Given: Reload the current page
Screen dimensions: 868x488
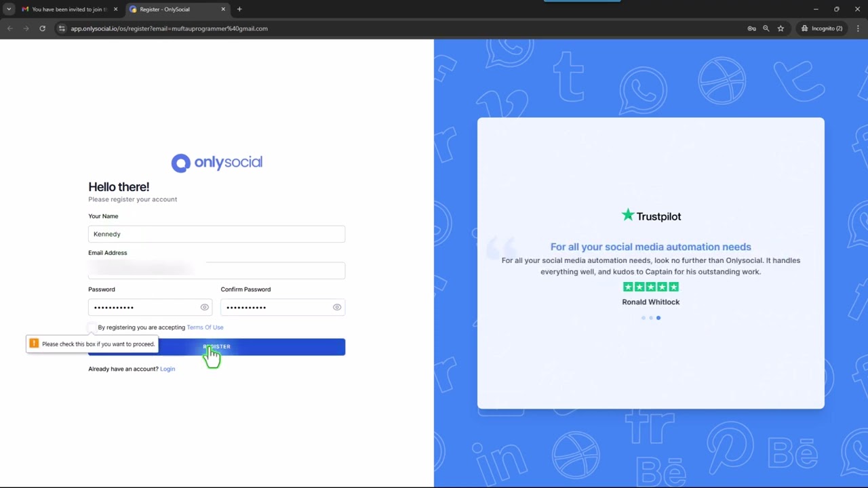Looking at the screenshot, I should [x=42, y=28].
